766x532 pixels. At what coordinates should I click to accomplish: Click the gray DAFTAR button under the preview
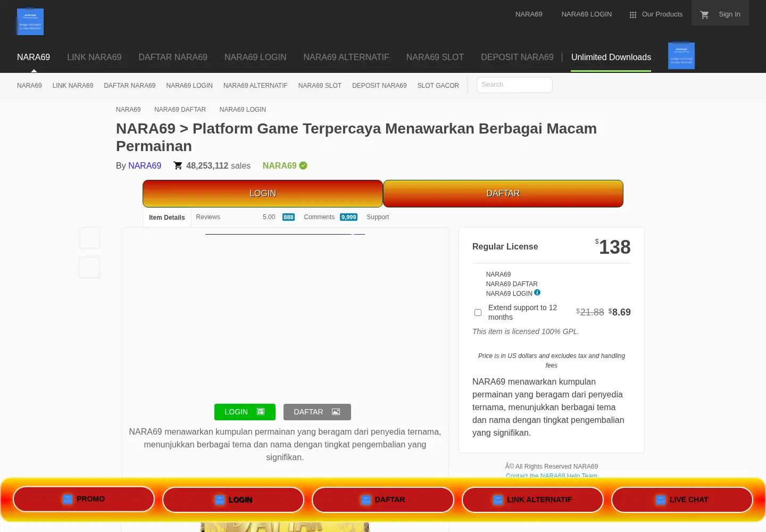317,412
